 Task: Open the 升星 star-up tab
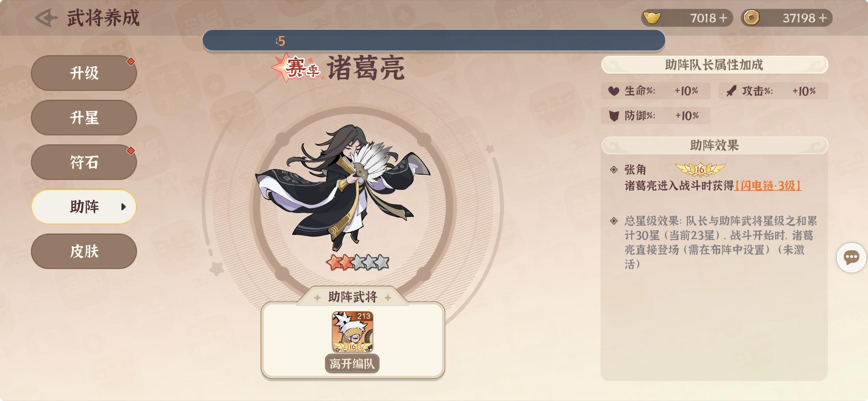[x=84, y=118]
